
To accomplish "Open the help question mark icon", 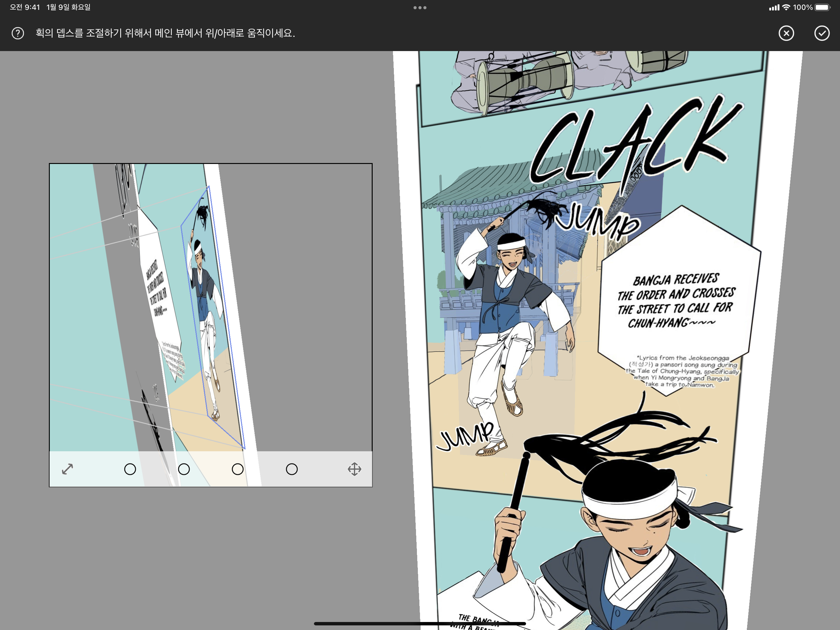I will [18, 33].
